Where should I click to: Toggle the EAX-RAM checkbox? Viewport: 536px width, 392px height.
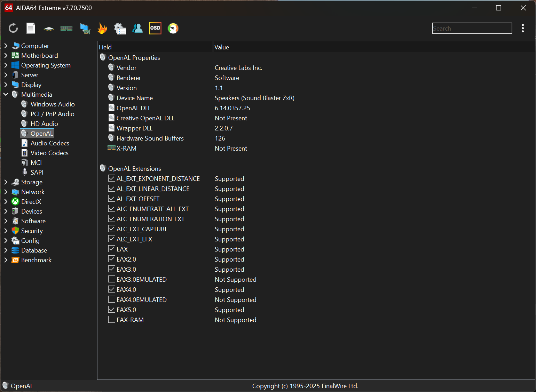click(x=112, y=320)
